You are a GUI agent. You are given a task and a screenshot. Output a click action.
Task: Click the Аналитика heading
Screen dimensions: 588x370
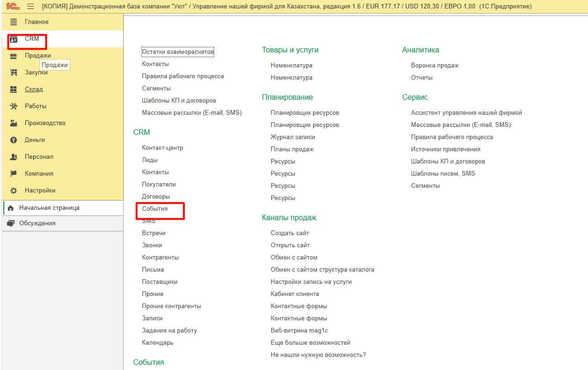pos(421,50)
